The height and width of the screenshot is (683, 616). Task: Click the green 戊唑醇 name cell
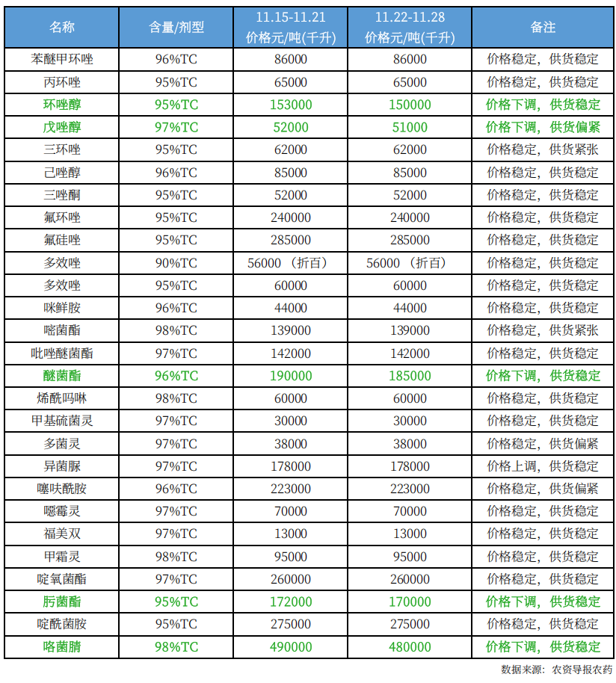point(61,127)
